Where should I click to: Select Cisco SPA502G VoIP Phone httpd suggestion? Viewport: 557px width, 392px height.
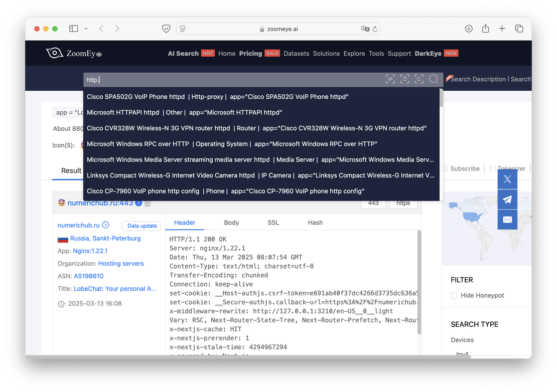(x=217, y=97)
